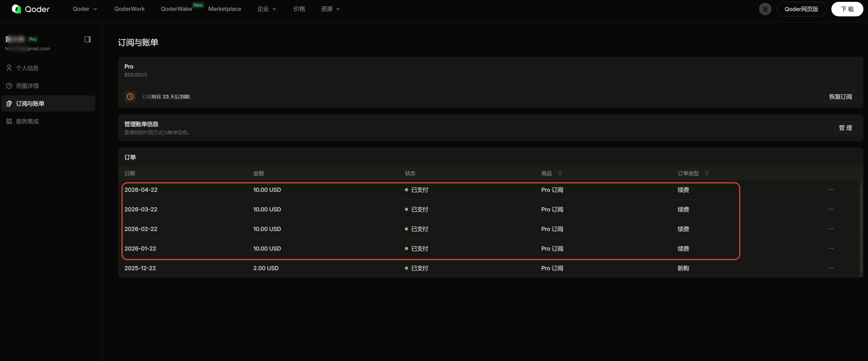Screen dimensions: 868x361
Task: Expand the Qoder products dropdown
Action: tap(85, 9)
